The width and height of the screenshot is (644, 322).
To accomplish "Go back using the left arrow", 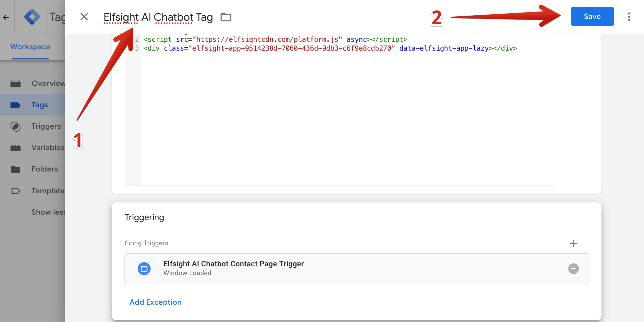I will [6, 17].
